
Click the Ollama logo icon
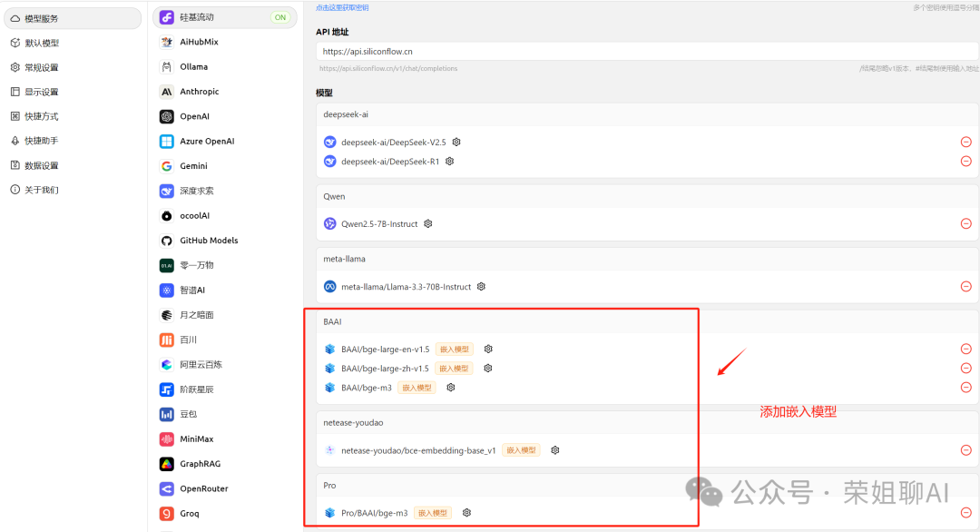click(166, 67)
